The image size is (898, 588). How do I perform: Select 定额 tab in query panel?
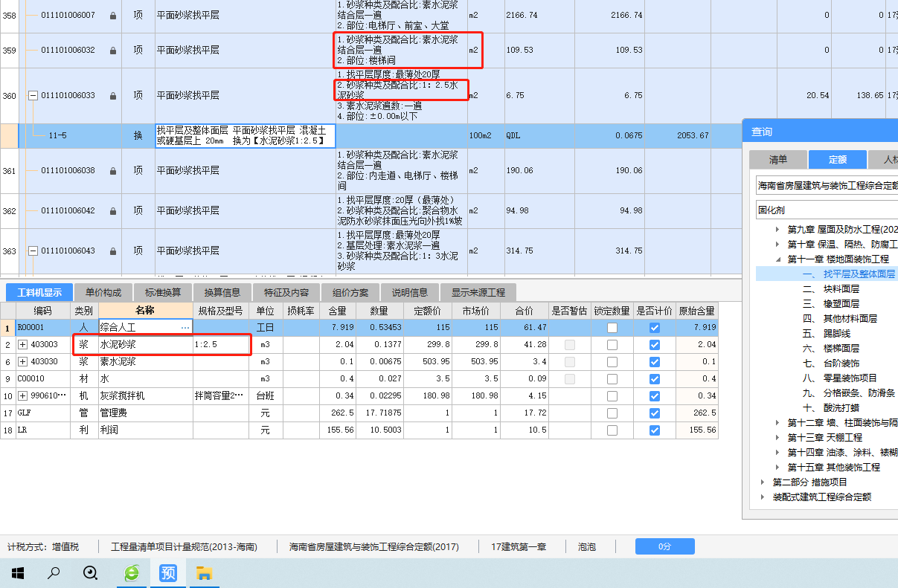[838, 160]
